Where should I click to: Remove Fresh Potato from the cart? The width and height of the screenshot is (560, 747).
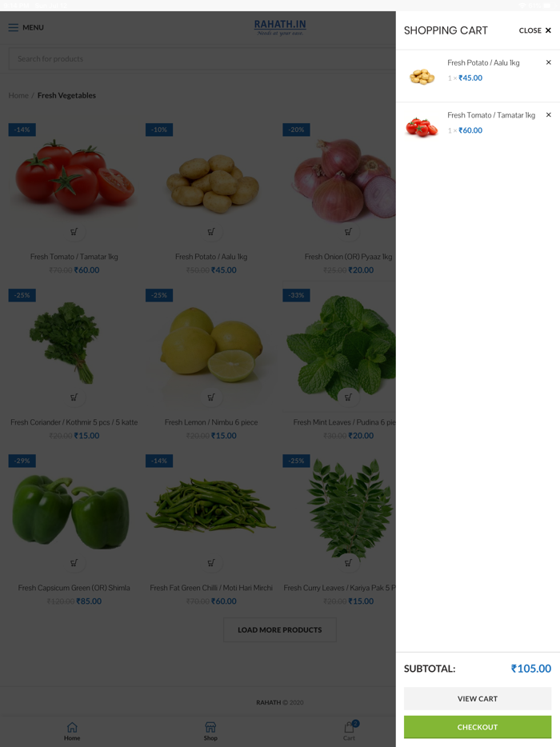point(549,62)
